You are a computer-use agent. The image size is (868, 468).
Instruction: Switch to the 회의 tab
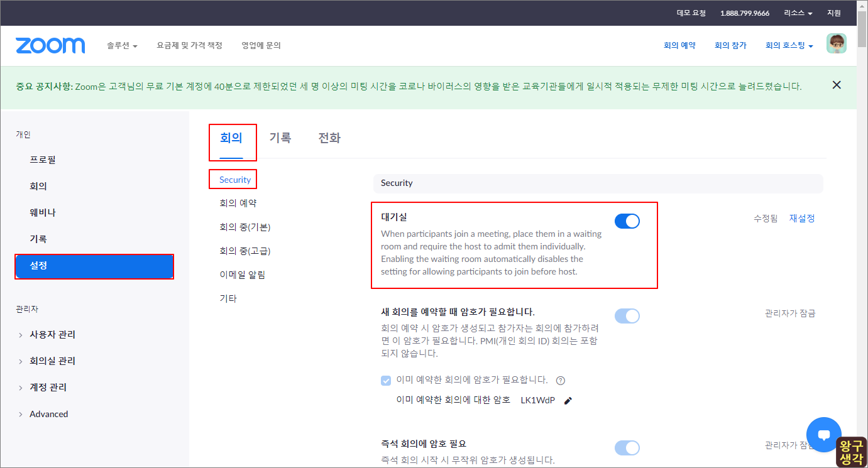click(231, 138)
